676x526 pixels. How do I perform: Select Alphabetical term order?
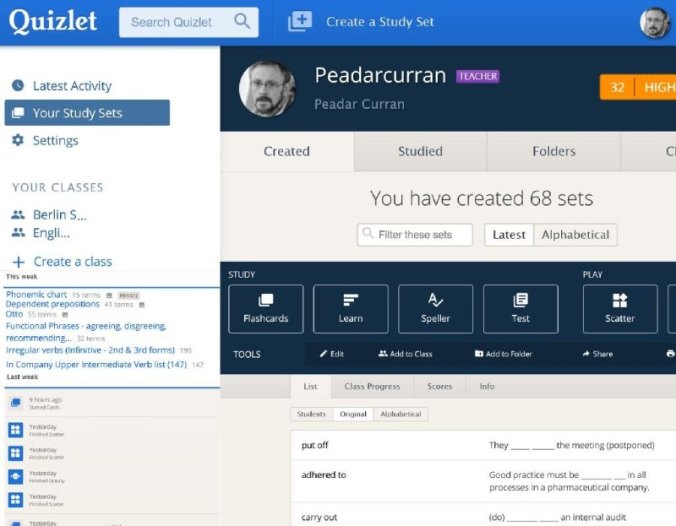pos(401,414)
